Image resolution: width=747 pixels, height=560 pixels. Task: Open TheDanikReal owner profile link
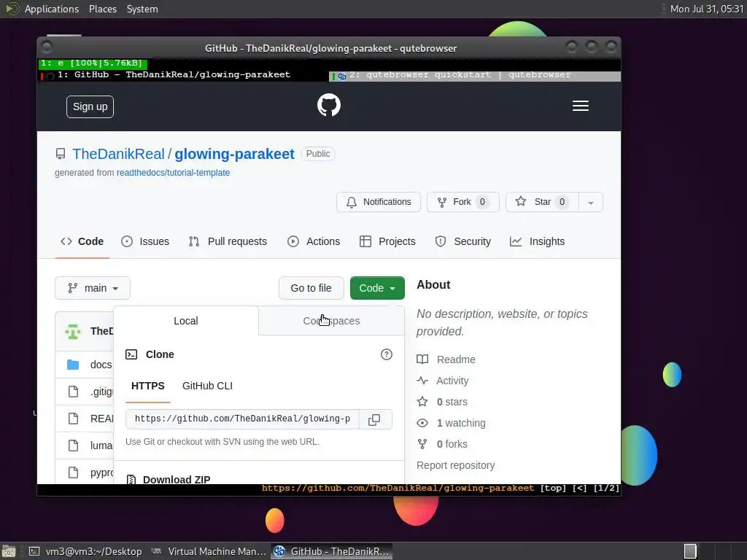pos(118,154)
